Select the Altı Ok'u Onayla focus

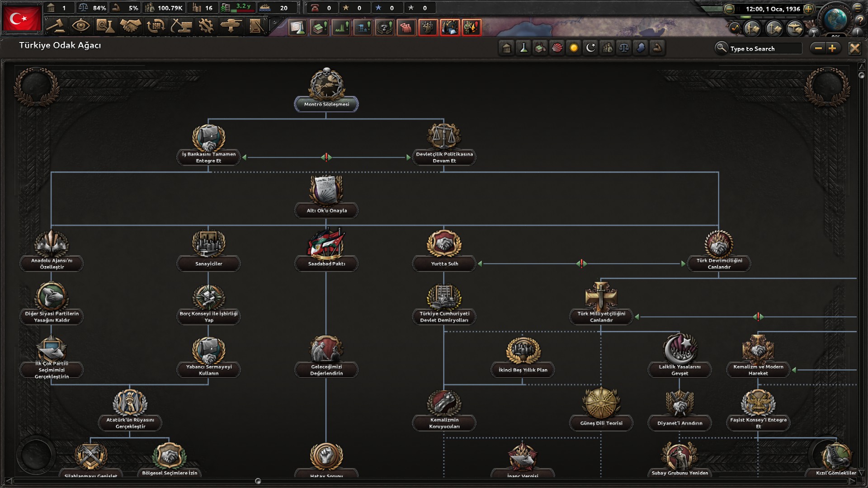click(326, 197)
